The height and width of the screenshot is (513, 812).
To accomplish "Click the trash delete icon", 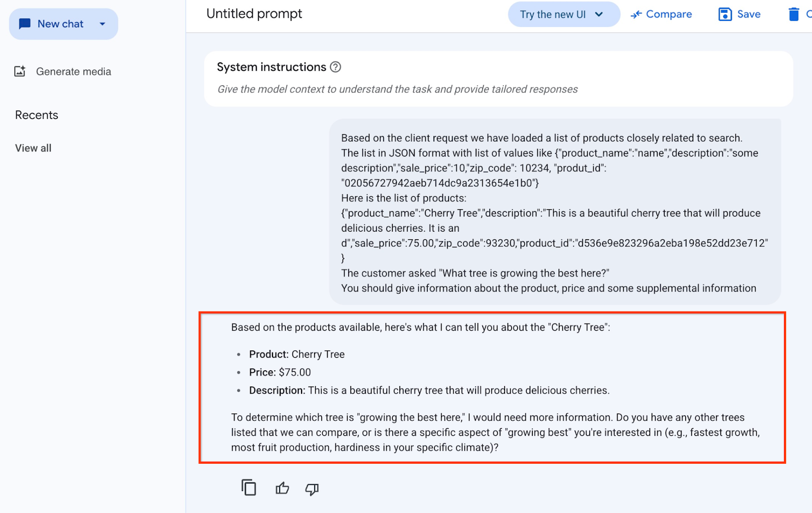I will click(794, 14).
